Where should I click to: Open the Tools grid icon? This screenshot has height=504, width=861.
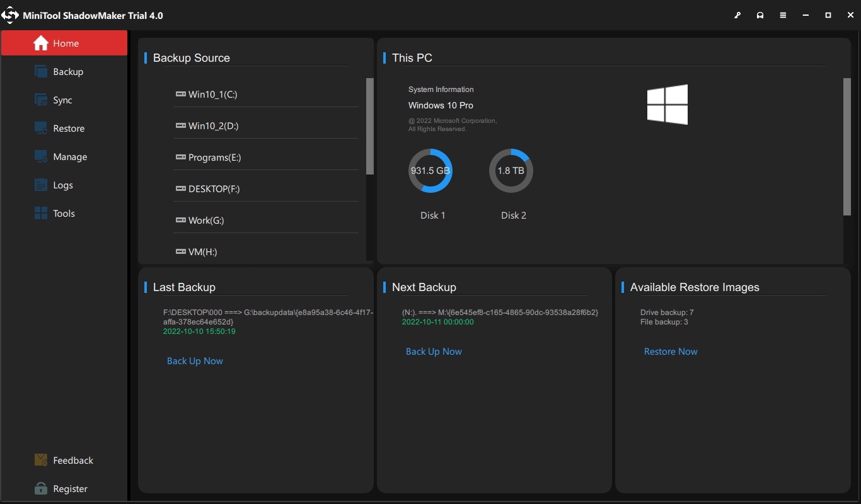point(42,214)
